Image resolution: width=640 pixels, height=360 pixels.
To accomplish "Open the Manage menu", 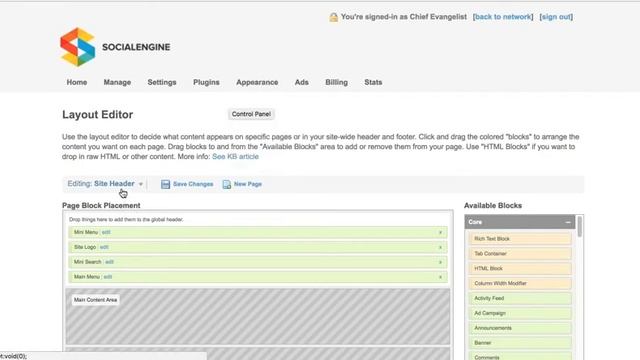I will click(x=117, y=82).
